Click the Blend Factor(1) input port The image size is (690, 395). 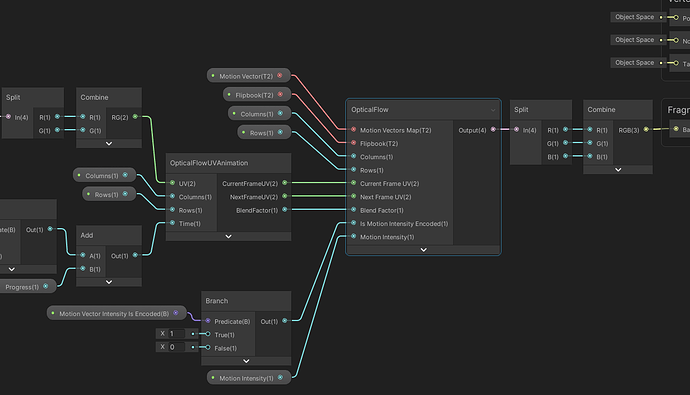point(353,210)
